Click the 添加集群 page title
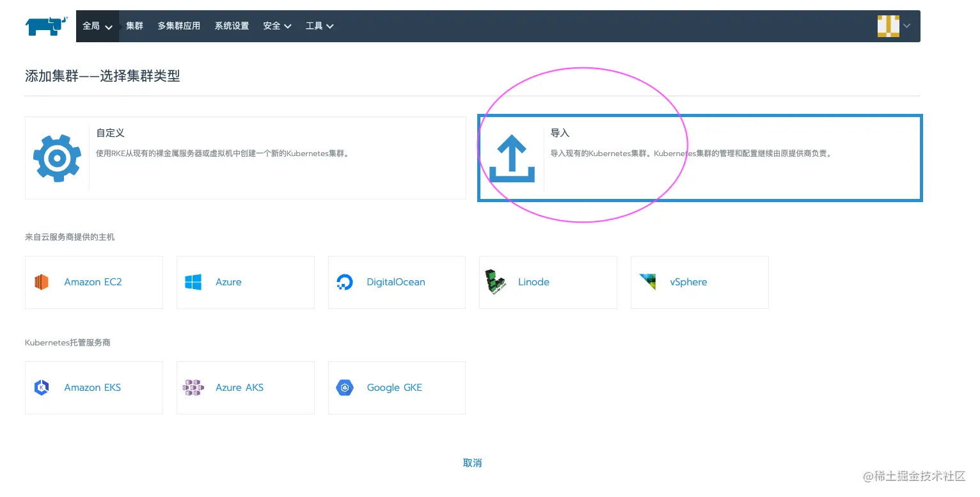The image size is (980, 497). click(x=102, y=76)
